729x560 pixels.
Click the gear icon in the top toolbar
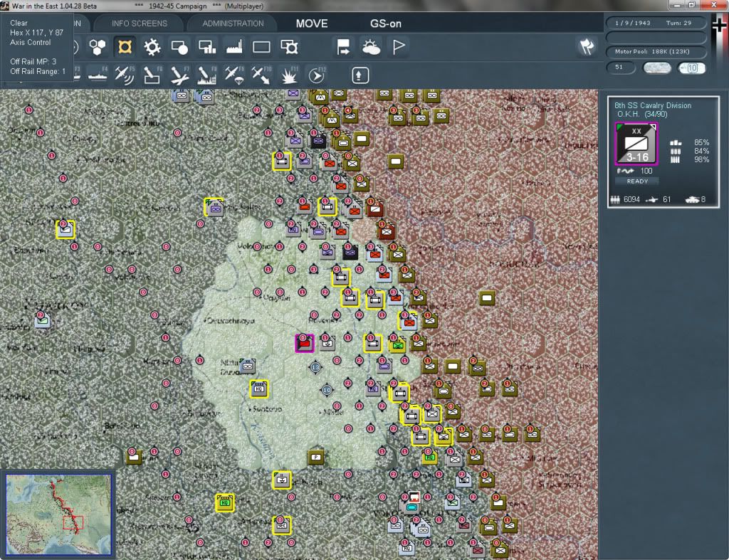pyautogui.click(x=152, y=47)
